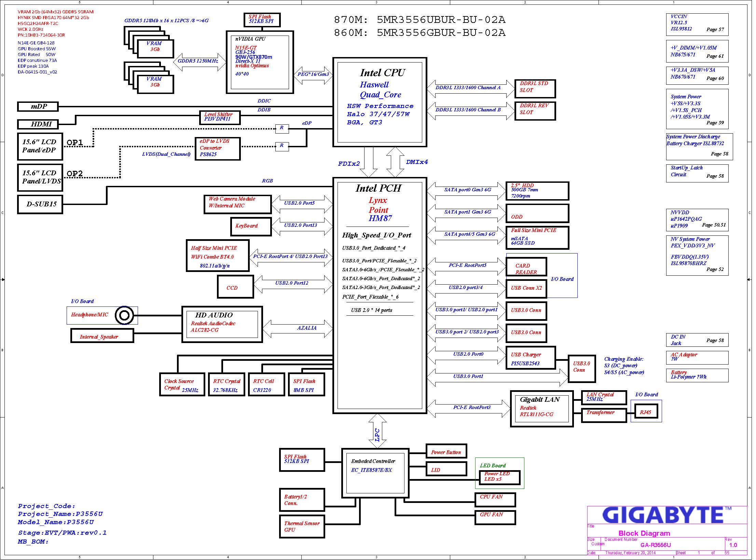Viewport: 756px width, 560px height.
Task: Select the Internal_Speaker block
Action: point(102,336)
